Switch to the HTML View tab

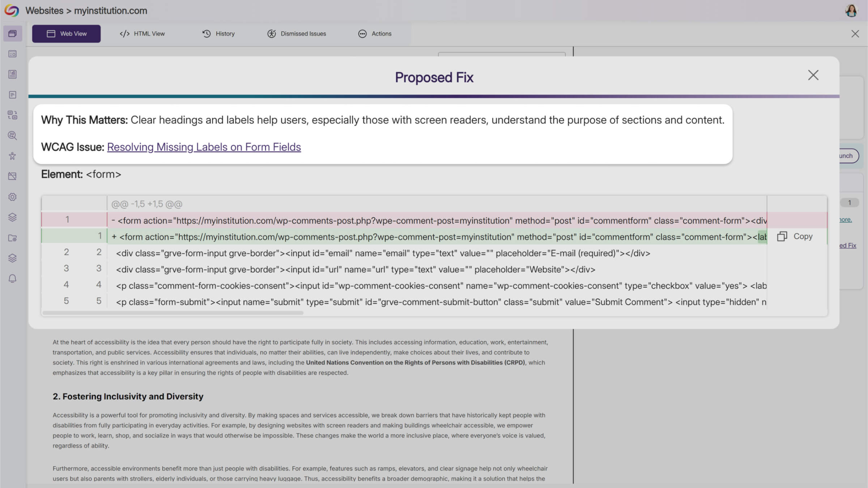pyautogui.click(x=142, y=34)
